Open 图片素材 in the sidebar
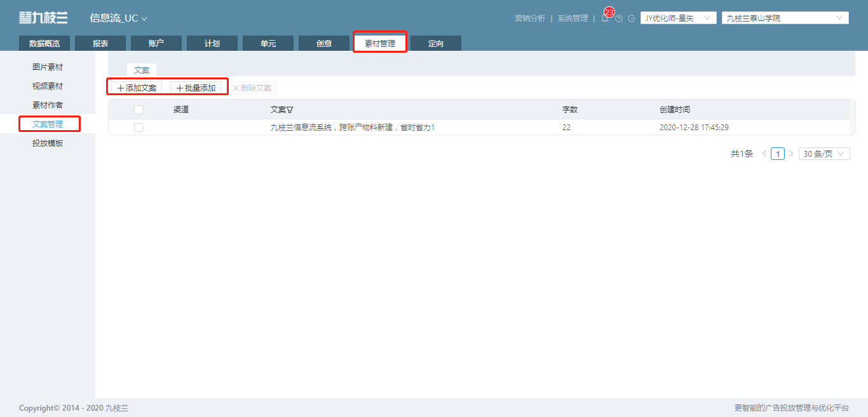Image resolution: width=868 pixels, height=417 pixels. pyautogui.click(x=48, y=67)
